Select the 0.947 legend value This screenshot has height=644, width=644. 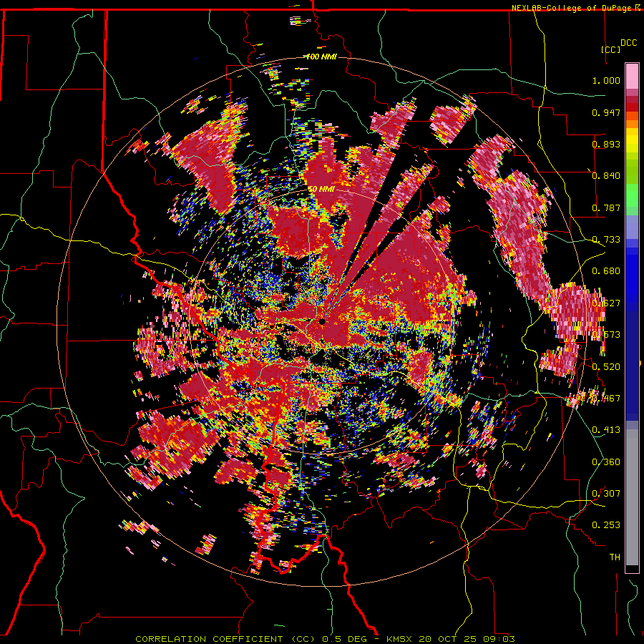606,112
